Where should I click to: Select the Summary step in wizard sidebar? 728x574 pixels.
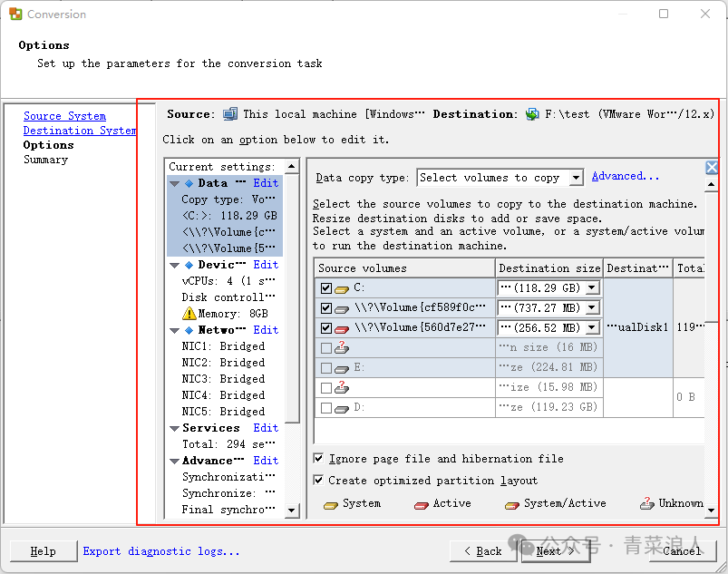tap(45, 160)
